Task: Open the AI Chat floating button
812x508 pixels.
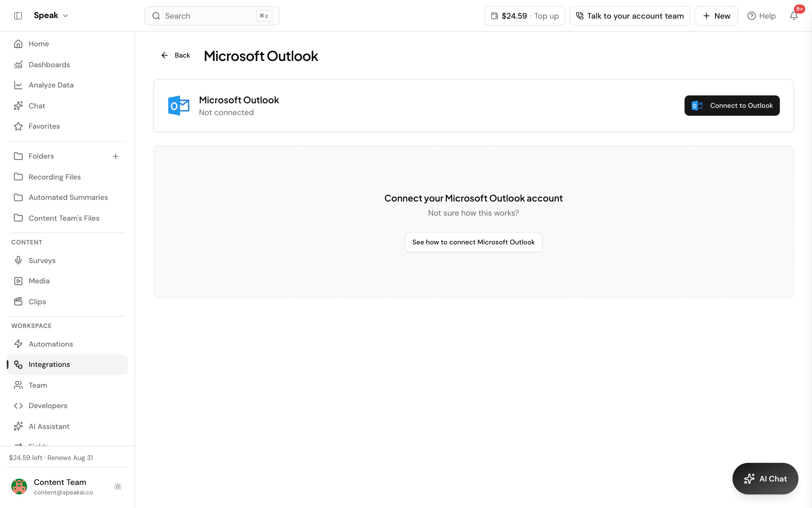Action: pyautogui.click(x=765, y=478)
